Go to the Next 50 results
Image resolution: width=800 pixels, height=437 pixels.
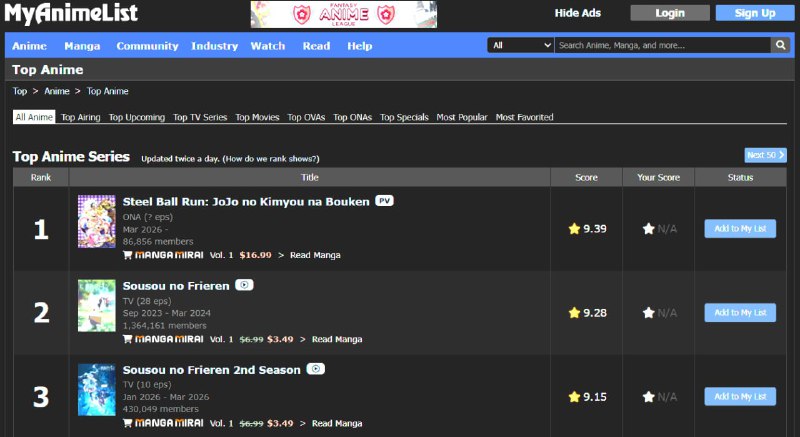click(765, 155)
